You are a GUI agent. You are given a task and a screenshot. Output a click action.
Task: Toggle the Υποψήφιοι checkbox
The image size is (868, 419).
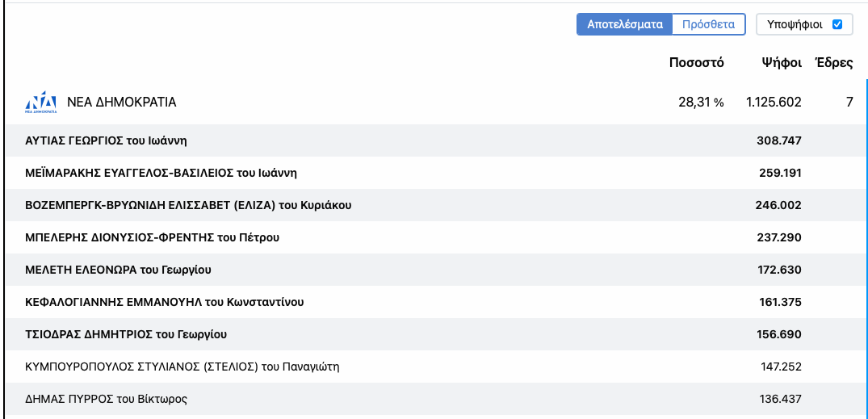click(837, 24)
